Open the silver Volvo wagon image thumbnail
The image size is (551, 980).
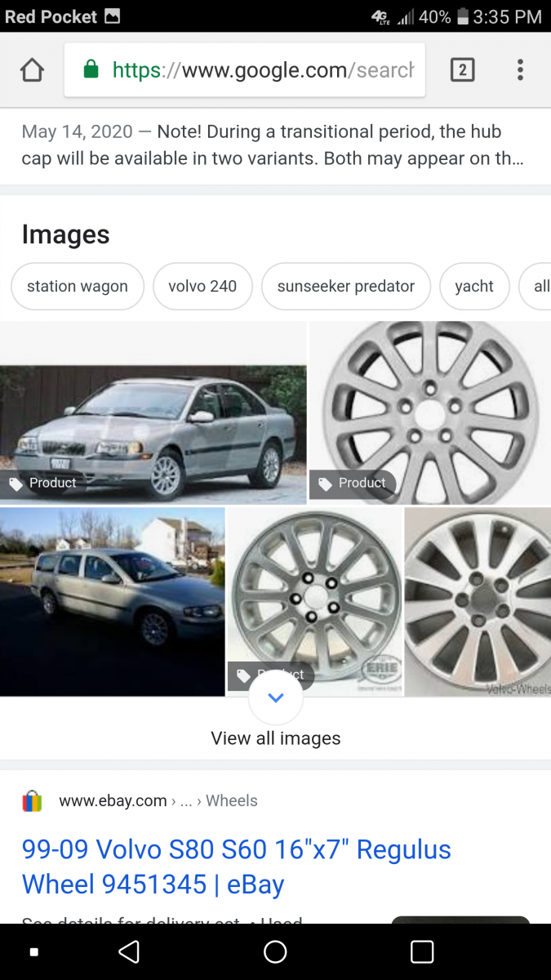(112, 602)
